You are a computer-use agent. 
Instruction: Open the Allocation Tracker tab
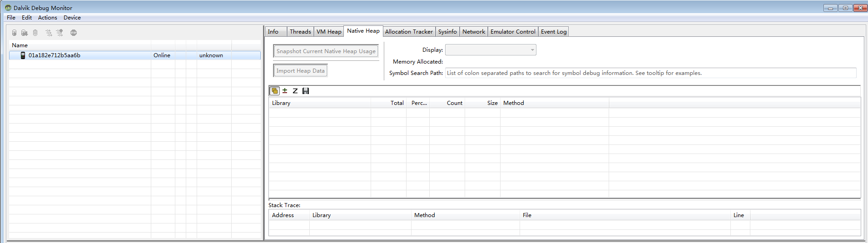coord(409,32)
